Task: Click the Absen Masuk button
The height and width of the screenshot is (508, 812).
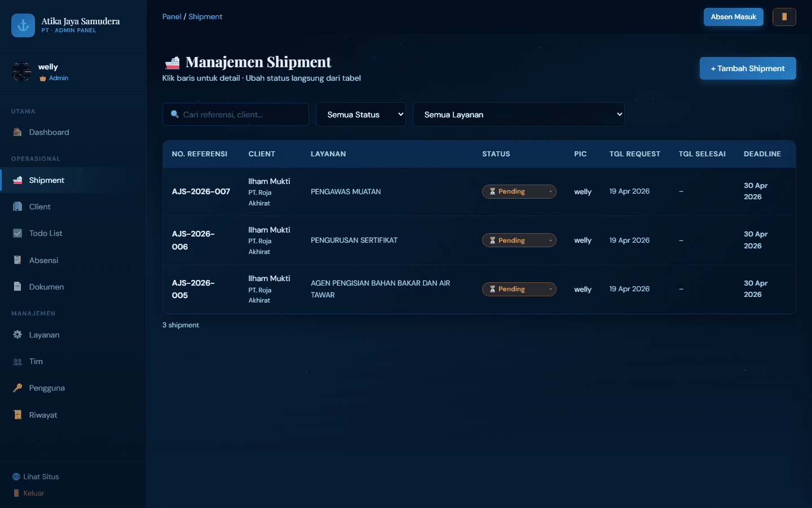Action: click(x=734, y=17)
